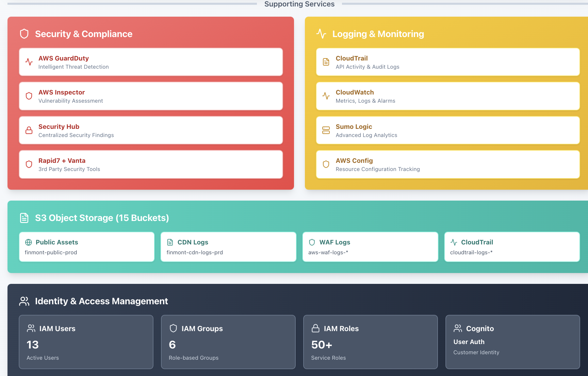The width and height of the screenshot is (588, 376).
Task: Open the AWS GuardDuty card
Action: (x=151, y=62)
